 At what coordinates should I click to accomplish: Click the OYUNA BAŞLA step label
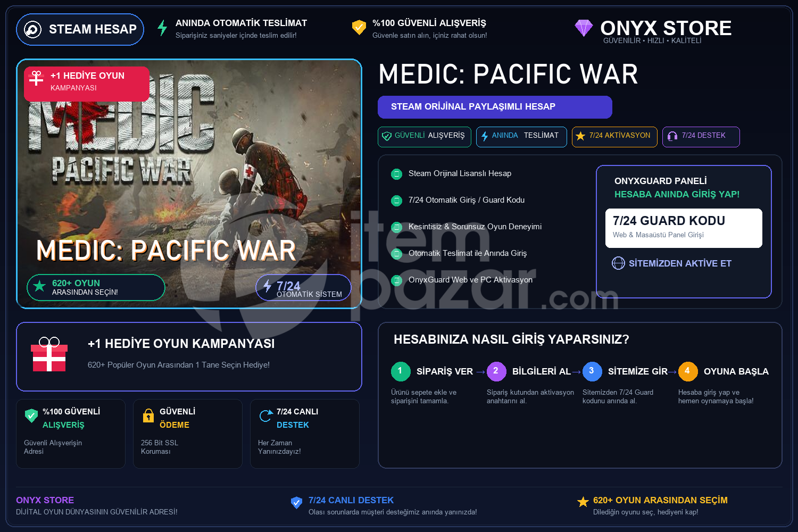tap(736, 371)
